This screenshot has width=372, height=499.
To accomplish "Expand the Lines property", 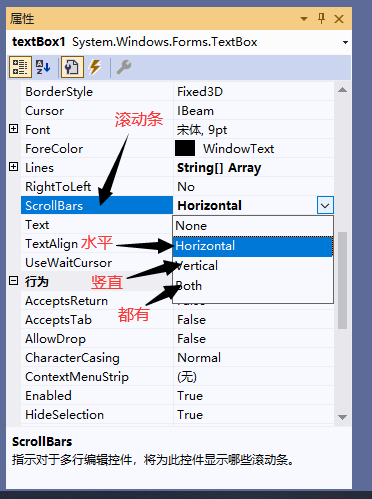I will 13,167.
